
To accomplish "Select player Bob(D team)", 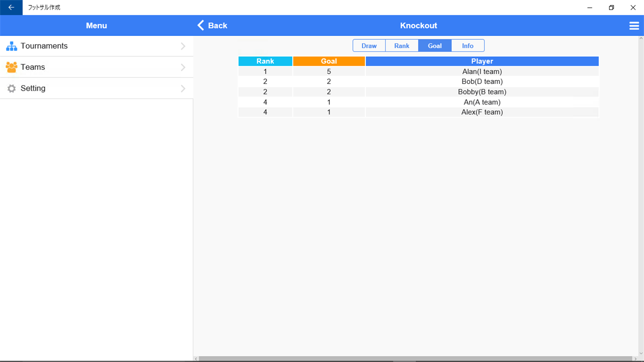I will click(x=482, y=81).
